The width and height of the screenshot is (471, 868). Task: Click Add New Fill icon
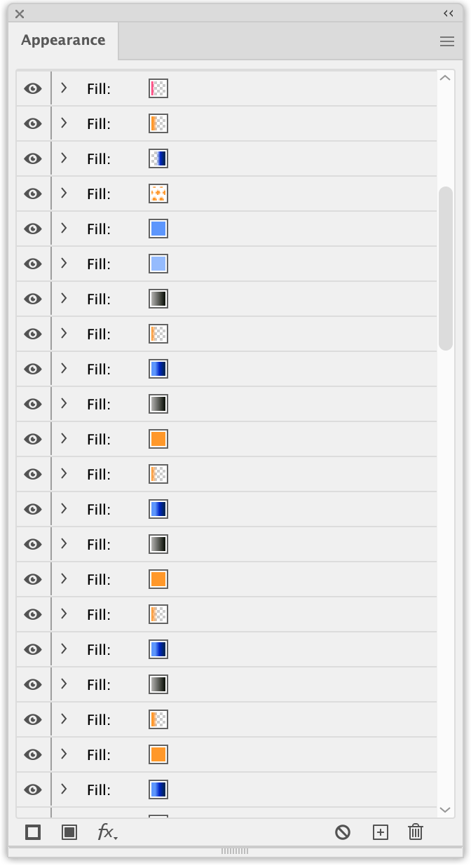click(69, 832)
